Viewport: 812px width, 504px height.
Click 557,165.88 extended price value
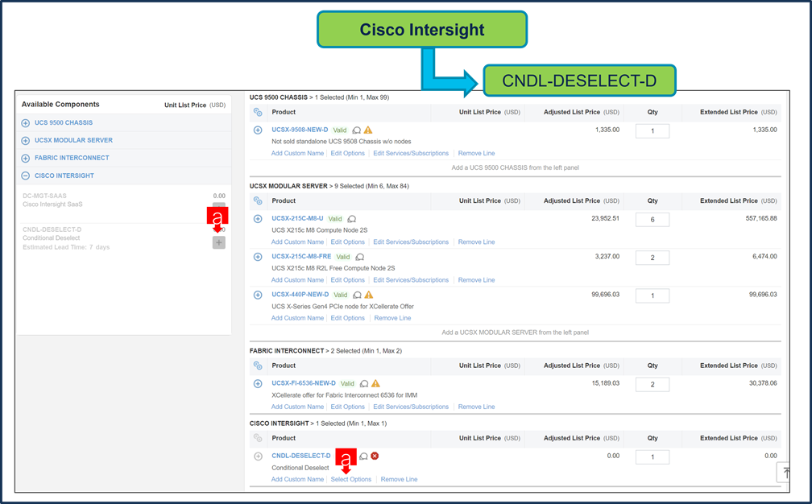[761, 219]
